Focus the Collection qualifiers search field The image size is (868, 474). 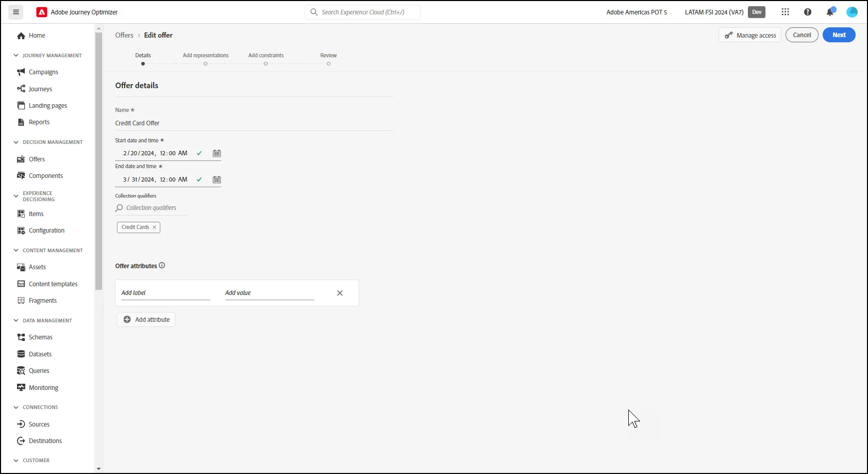click(152, 208)
